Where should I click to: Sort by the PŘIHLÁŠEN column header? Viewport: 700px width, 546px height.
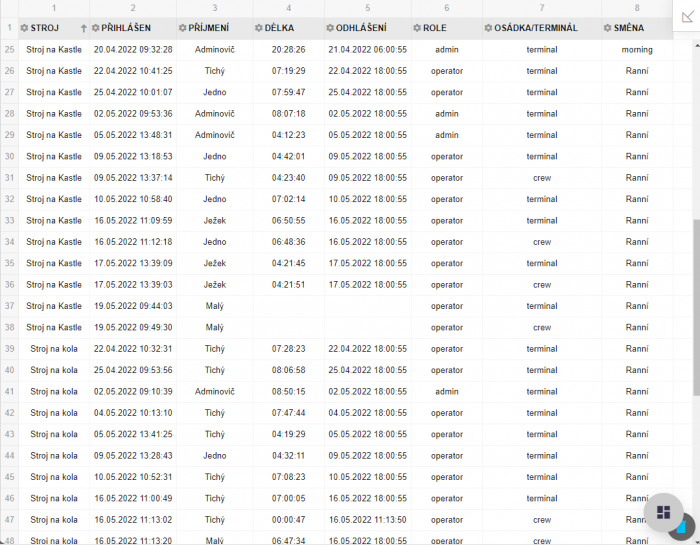(x=126, y=28)
